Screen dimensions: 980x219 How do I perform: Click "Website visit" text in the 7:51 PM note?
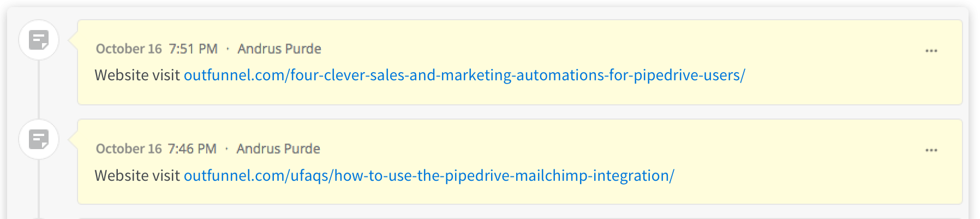pyautogui.click(x=137, y=75)
